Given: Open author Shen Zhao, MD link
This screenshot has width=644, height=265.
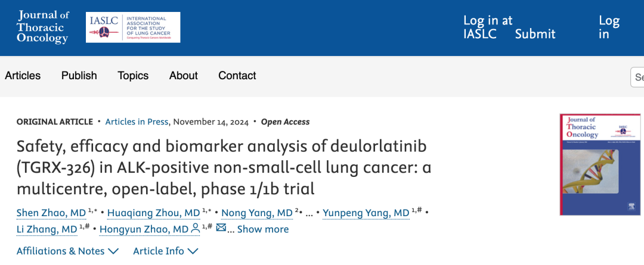Looking at the screenshot, I should [x=51, y=213].
